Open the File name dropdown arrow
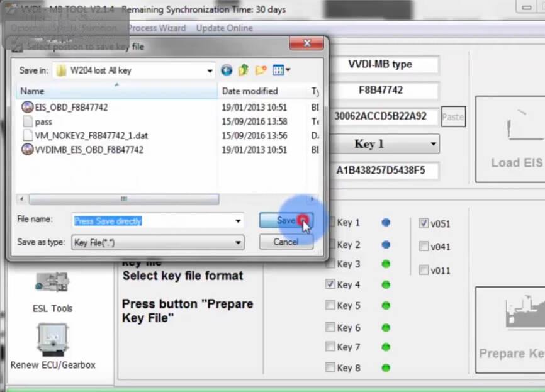 (x=238, y=221)
